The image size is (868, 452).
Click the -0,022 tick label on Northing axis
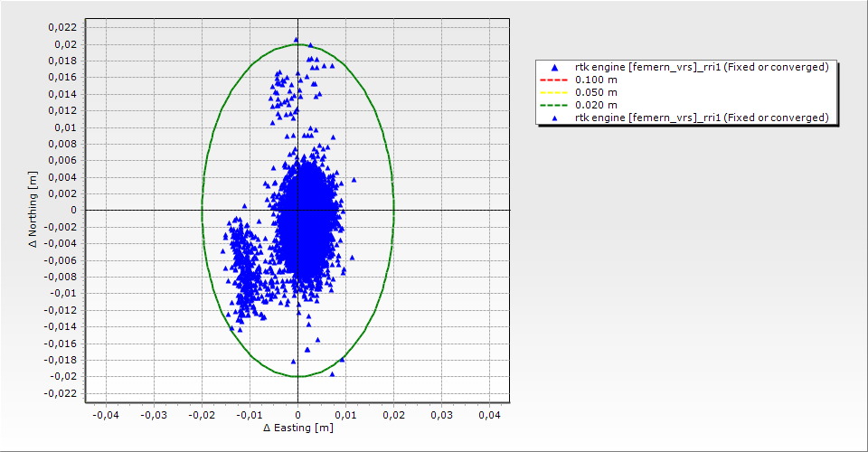pos(61,393)
